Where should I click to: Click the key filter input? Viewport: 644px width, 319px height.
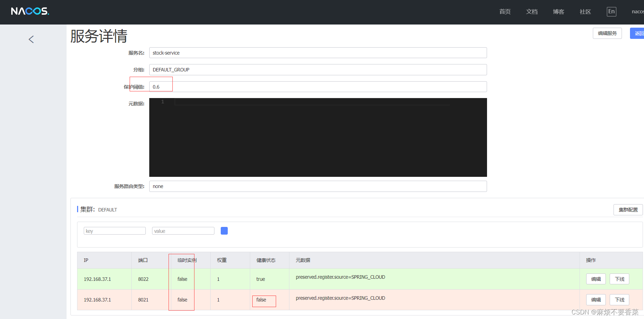tap(115, 231)
